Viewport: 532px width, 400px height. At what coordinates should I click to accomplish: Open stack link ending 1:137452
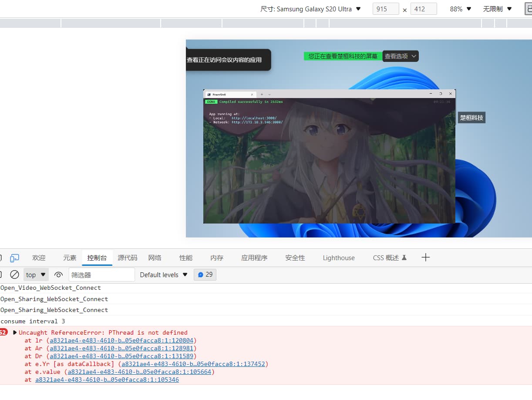tap(193, 364)
